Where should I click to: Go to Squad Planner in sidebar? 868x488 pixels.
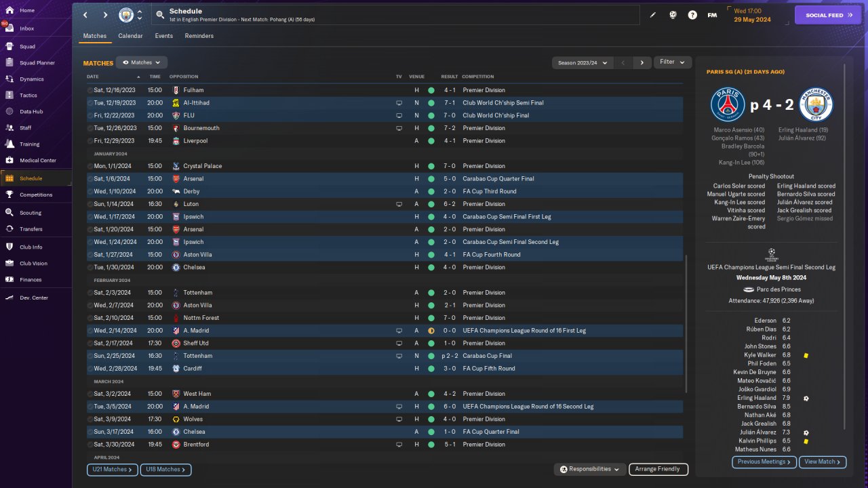(x=37, y=63)
